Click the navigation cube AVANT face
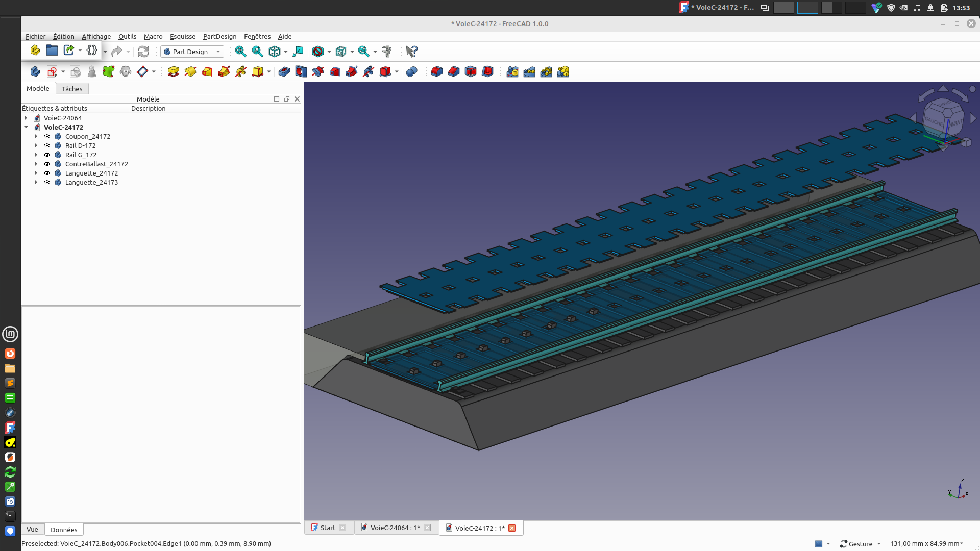 [955, 124]
